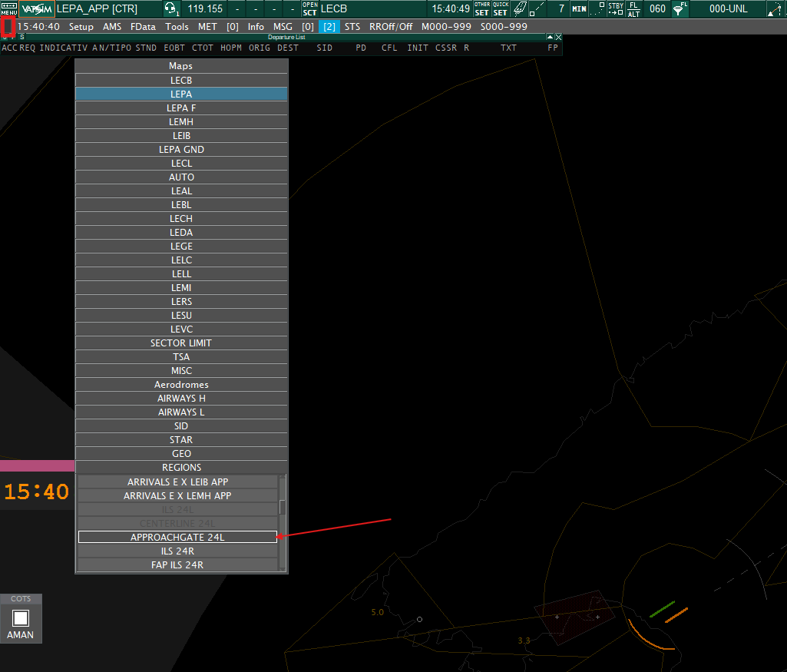Click the FL filter funnel icon

point(680,9)
